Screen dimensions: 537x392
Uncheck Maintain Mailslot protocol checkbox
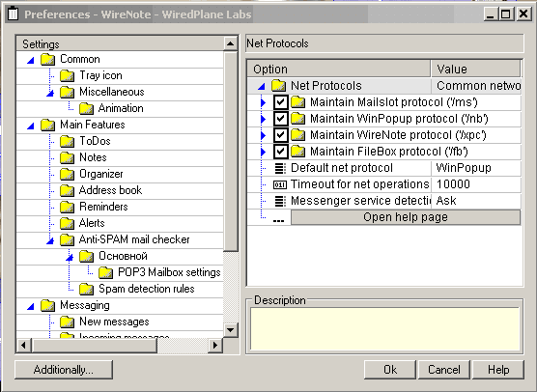point(280,102)
